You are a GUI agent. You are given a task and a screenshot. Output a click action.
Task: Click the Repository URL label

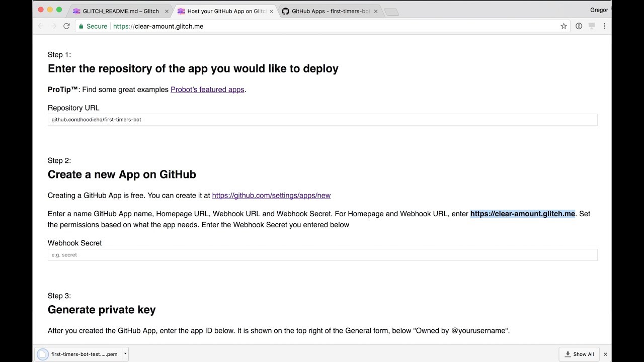[73, 108]
